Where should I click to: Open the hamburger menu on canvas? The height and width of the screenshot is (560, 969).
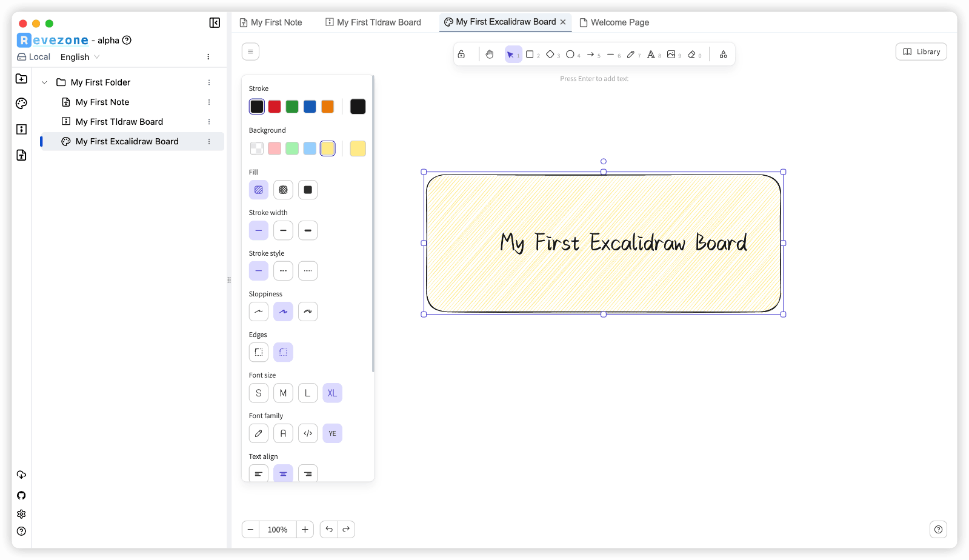250,52
